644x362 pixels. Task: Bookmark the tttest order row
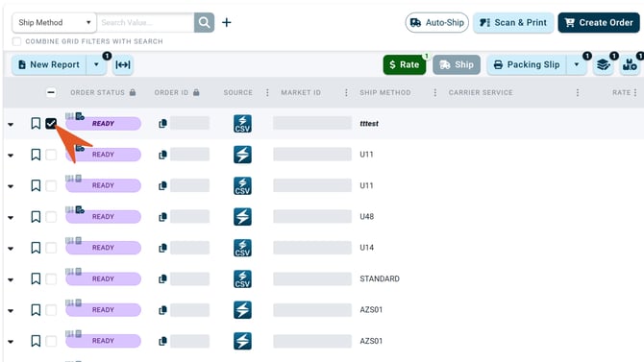pyautogui.click(x=36, y=123)
